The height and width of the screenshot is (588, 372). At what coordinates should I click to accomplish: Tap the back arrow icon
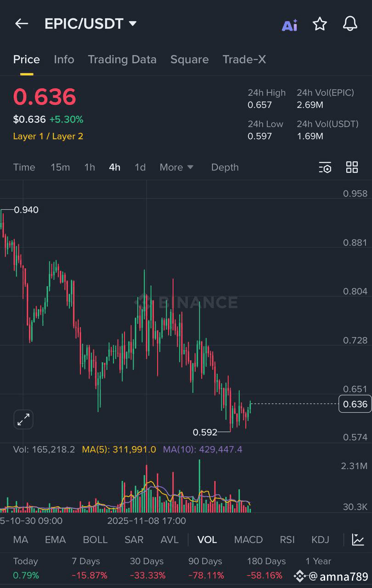click(x=22, y=24)
